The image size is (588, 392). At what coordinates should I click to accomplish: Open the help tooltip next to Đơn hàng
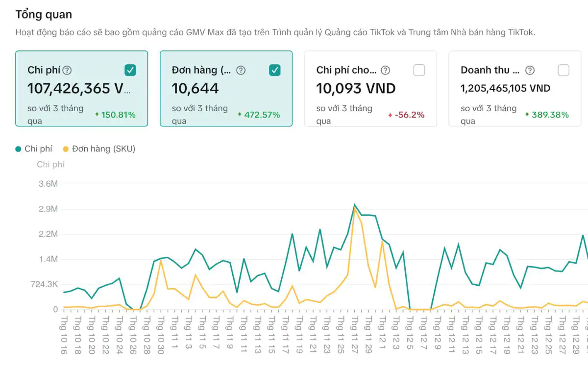coord(241,70)
